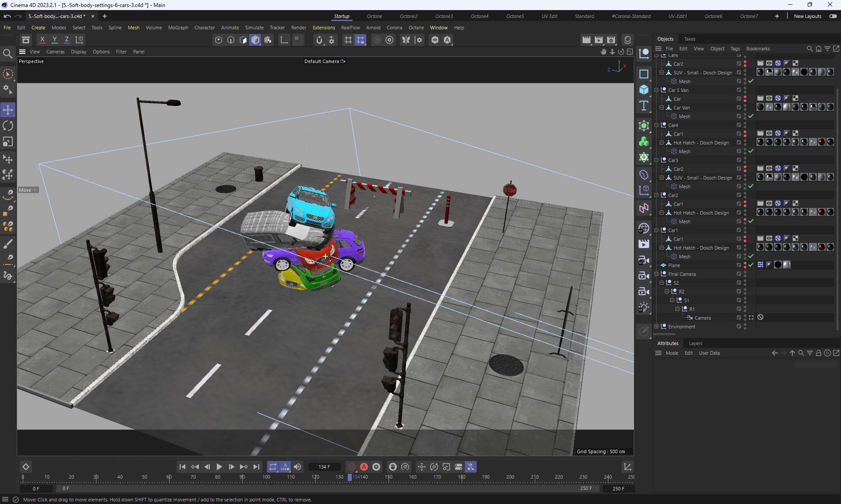Click the Undo arrow icon
Image resolution: width=841 pixels, height=504 pixels.
(x=7, y=16)
